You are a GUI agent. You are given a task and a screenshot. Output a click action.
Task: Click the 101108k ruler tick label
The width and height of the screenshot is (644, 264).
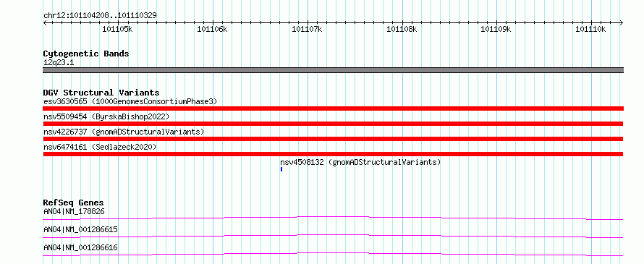pos(402,29)
